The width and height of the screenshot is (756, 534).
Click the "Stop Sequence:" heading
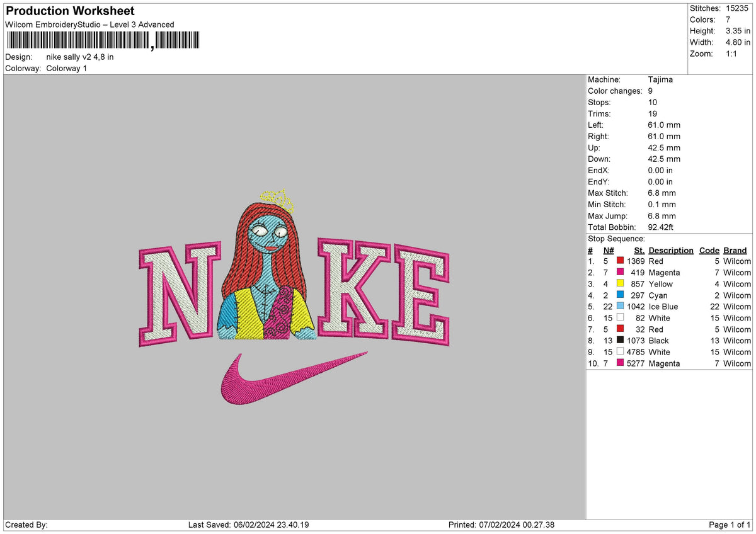[616, 239]
